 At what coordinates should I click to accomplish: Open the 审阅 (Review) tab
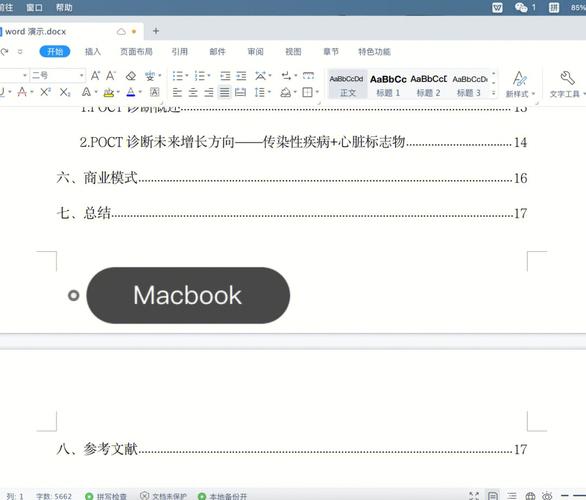pos(255,52)
